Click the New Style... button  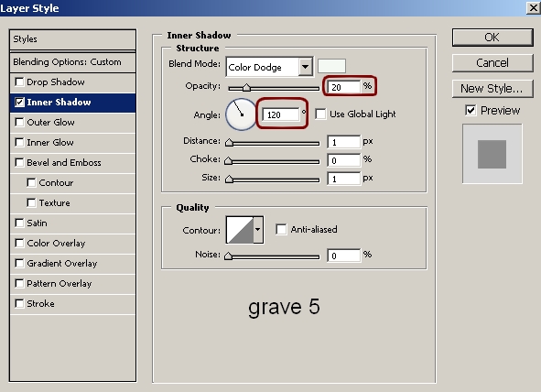(x=492, y=89)
